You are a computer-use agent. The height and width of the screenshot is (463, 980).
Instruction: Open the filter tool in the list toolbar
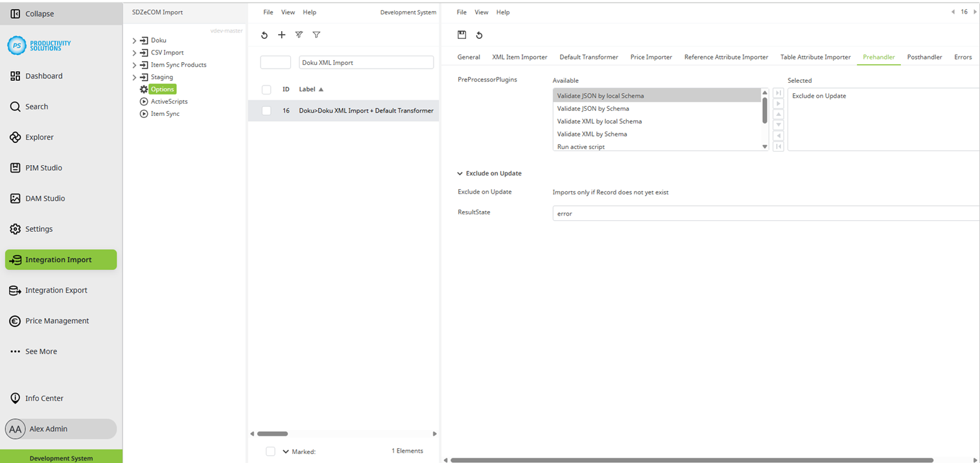tap(316, 35)
